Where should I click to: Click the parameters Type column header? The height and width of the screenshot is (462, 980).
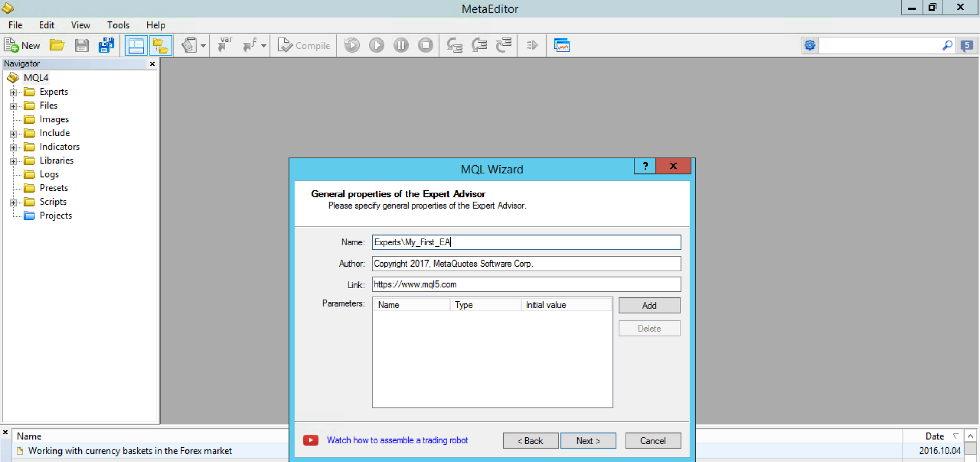coord(485,305)
